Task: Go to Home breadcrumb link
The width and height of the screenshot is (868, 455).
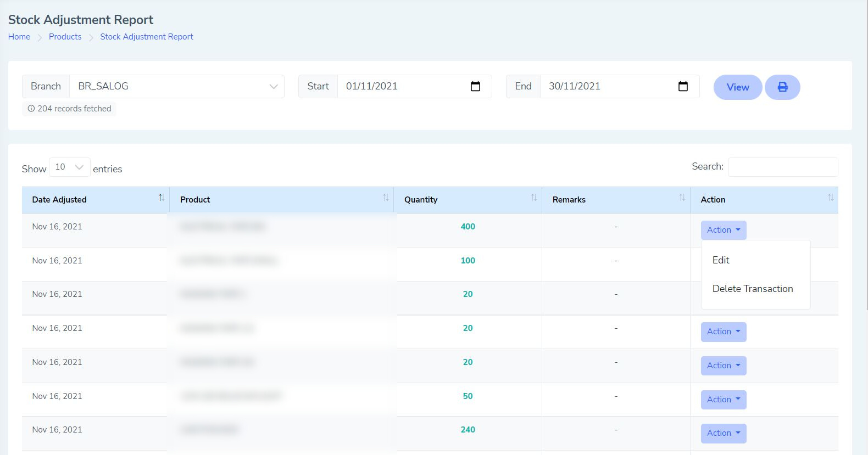Action: pos(19,37)
